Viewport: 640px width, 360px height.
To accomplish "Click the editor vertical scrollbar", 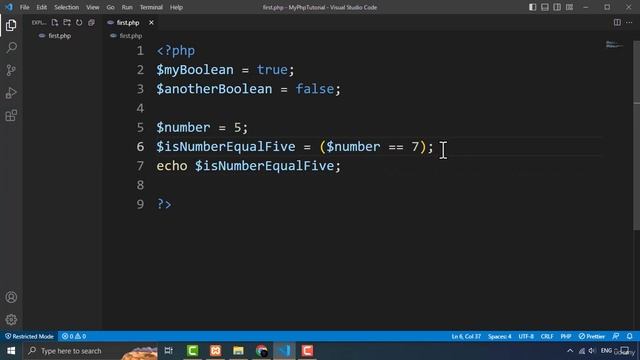I will [x=636, y=135].
